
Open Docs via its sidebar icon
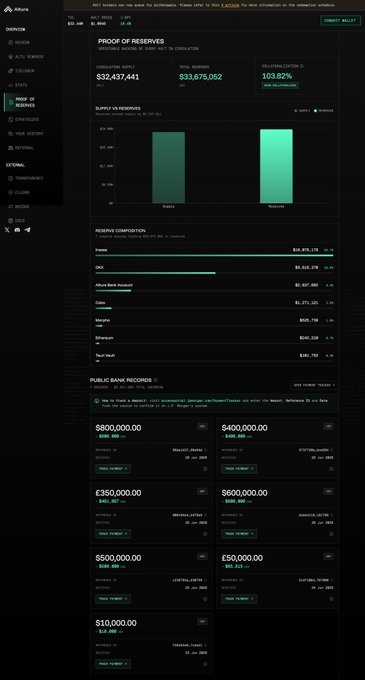click(x=11, y=221)
